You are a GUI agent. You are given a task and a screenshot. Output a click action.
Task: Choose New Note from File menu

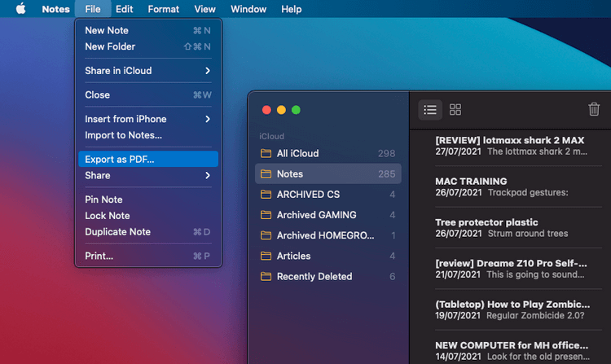click(x=148, y=30)
